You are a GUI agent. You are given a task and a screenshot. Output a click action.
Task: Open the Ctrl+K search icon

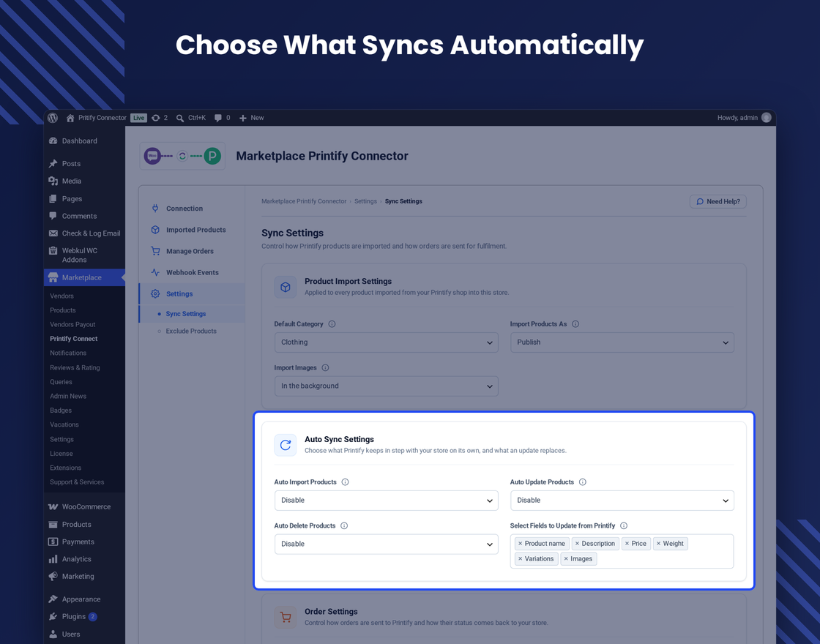click(180, 118)
